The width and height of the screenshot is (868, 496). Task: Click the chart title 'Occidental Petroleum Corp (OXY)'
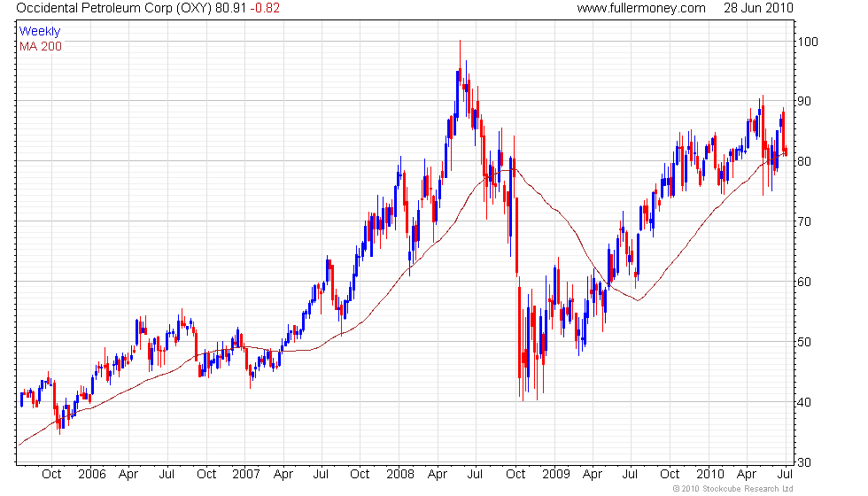pyautogui.click(x=113, y=8)
